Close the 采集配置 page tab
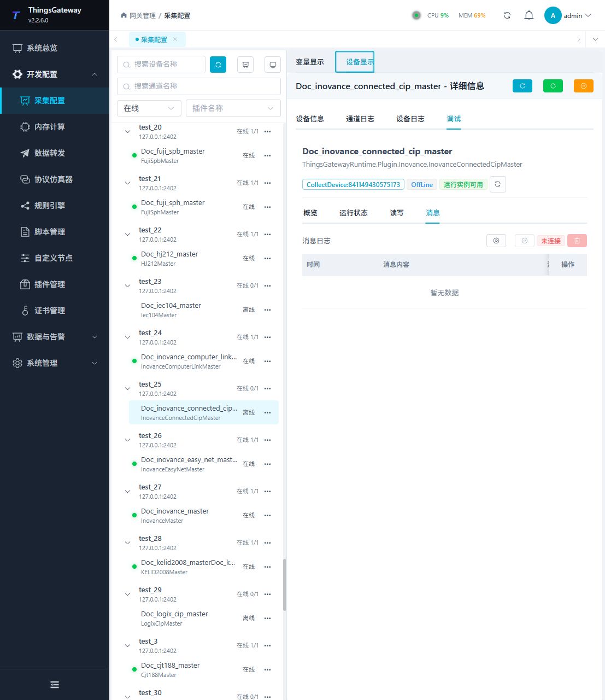605x700 pixels. [x=175, y=39]
